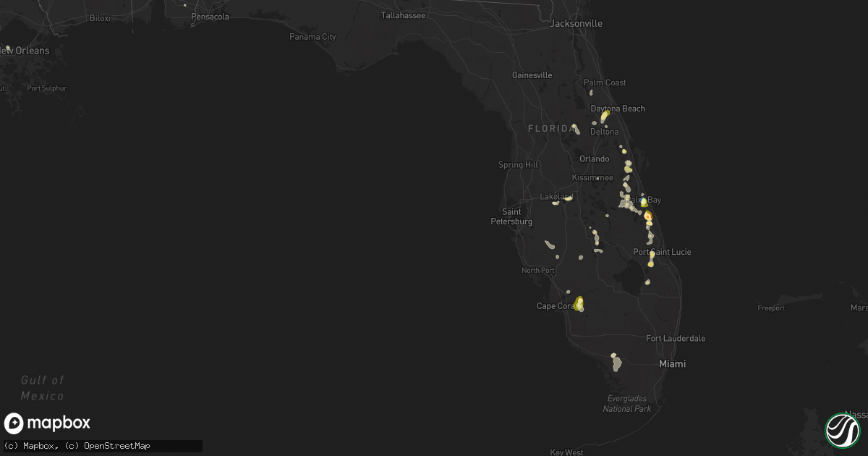Click the Pensacola city label
The width and height of the screenshot is (868, 456).
point(210,17)
